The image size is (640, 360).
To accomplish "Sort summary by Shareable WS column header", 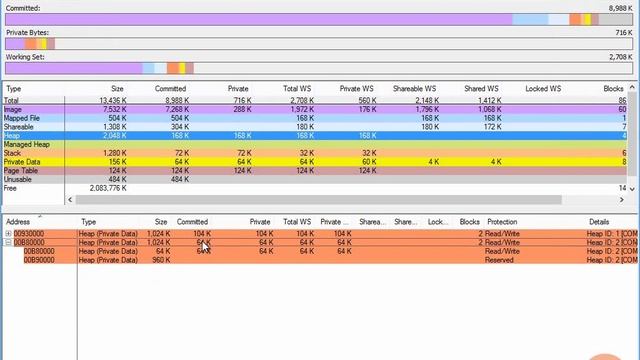I will (414, 89).
